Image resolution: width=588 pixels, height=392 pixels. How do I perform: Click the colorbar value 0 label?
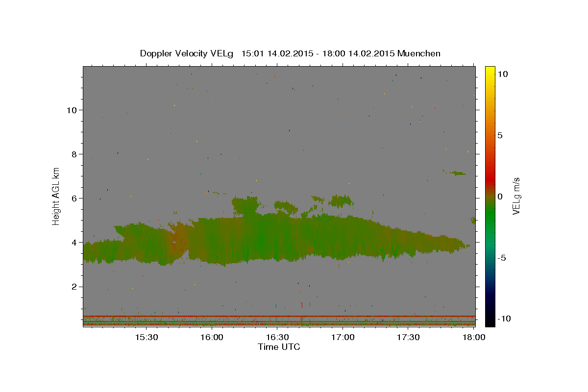pos(500,196)
